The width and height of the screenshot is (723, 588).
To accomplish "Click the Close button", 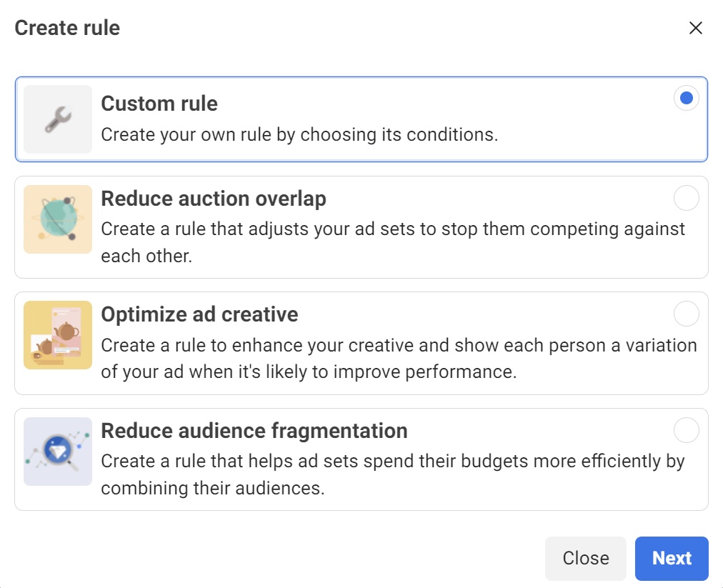I will (x=586, y=558).
